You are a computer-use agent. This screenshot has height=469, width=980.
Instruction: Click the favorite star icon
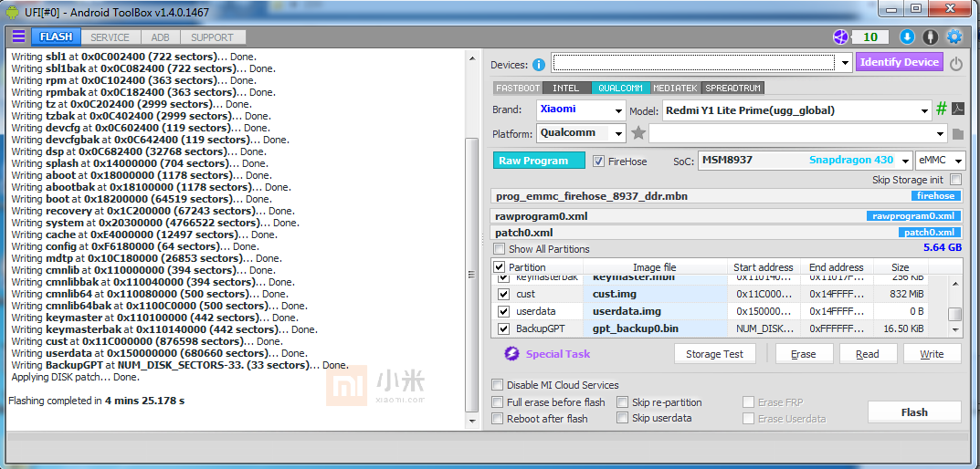pos(638,133)
